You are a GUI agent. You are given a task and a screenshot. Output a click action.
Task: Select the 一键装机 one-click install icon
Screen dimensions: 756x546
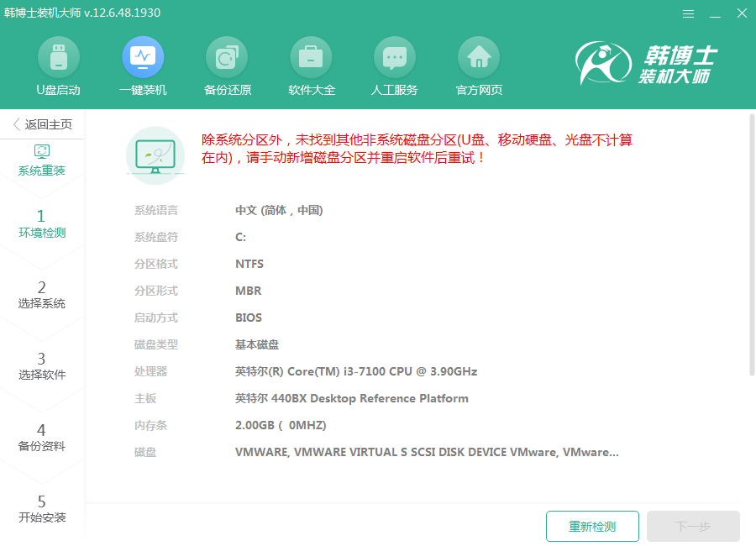coord(143,57)
